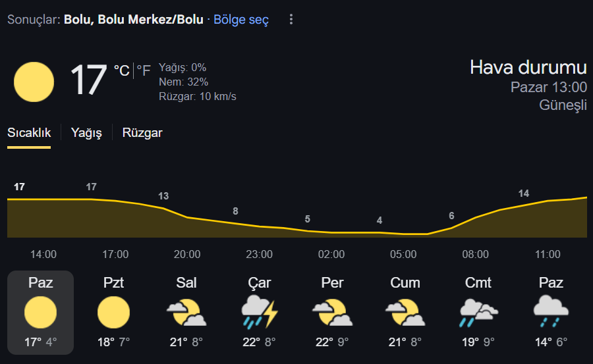Select Tuesday (Sal) partly cloudy icon
Viewport: 593px width, 364px height.
tap(186, 312)
